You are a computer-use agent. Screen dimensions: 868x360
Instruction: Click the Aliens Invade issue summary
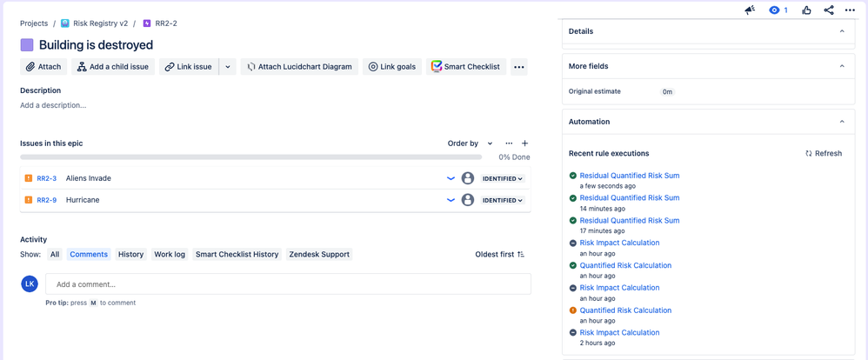[88, 178]
